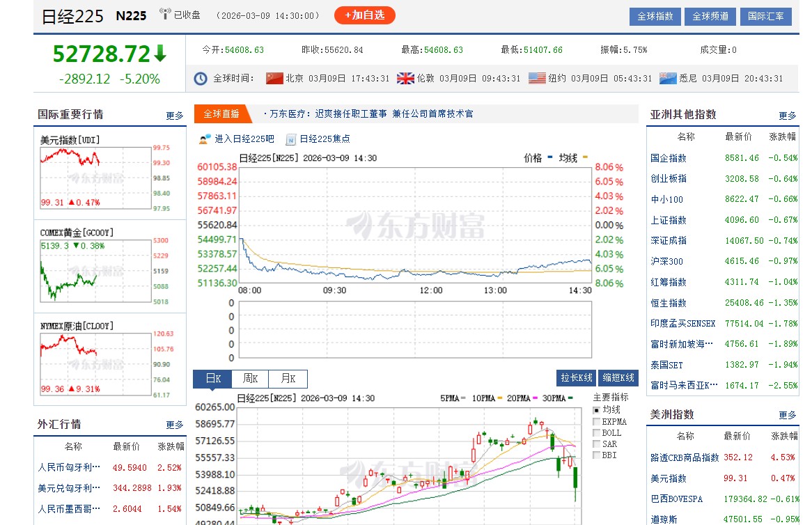
Task: Click the 已收盘 market status icon
Action: (x=164, y=14)
